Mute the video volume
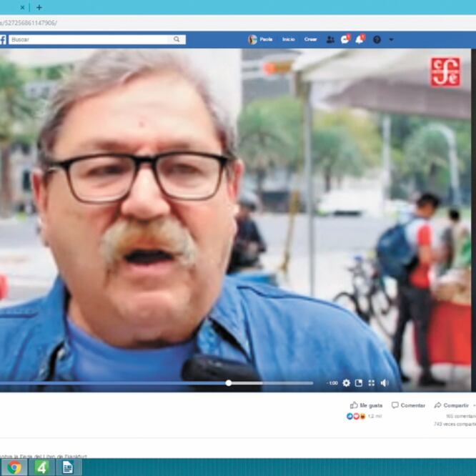 385,383
